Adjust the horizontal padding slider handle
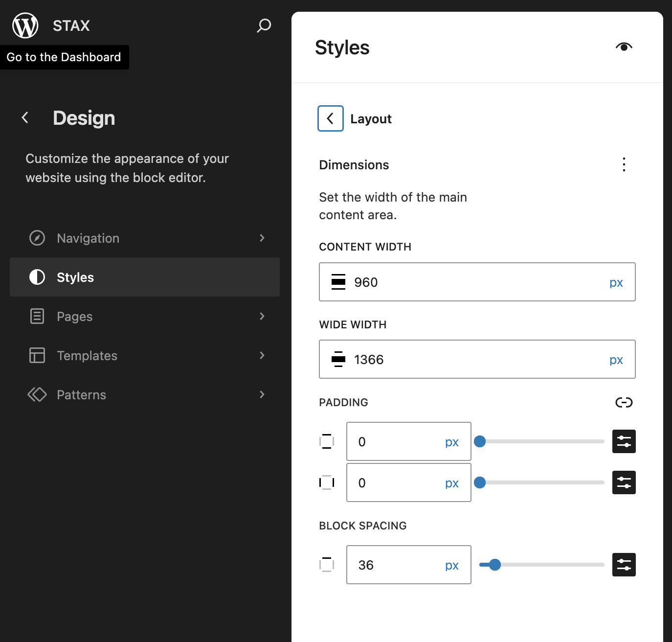The width and height of the screenshot is (672, 642). tap(480, 482)
